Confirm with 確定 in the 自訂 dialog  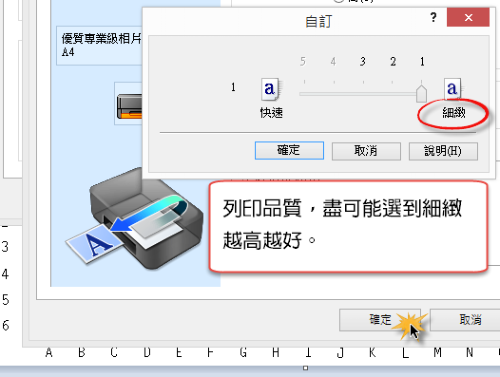tap(289, 150)
